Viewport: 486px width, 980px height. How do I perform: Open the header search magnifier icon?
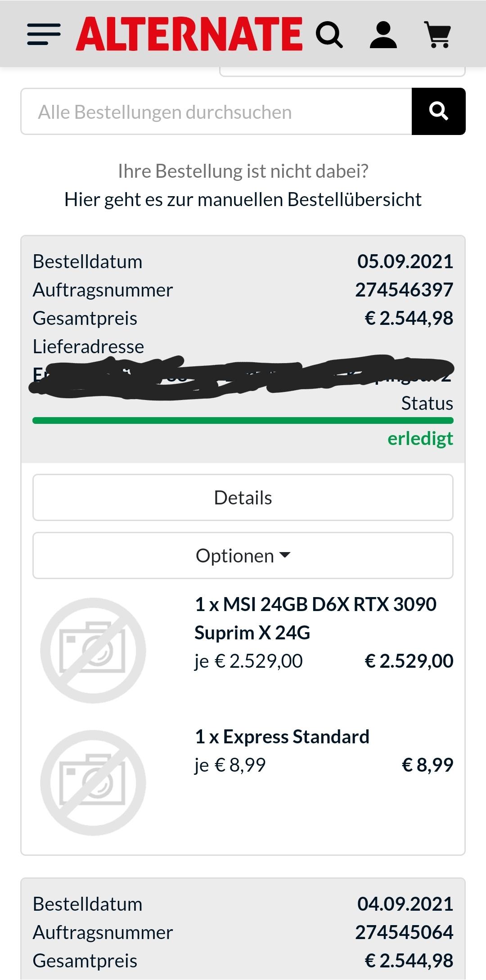(329, 35)
